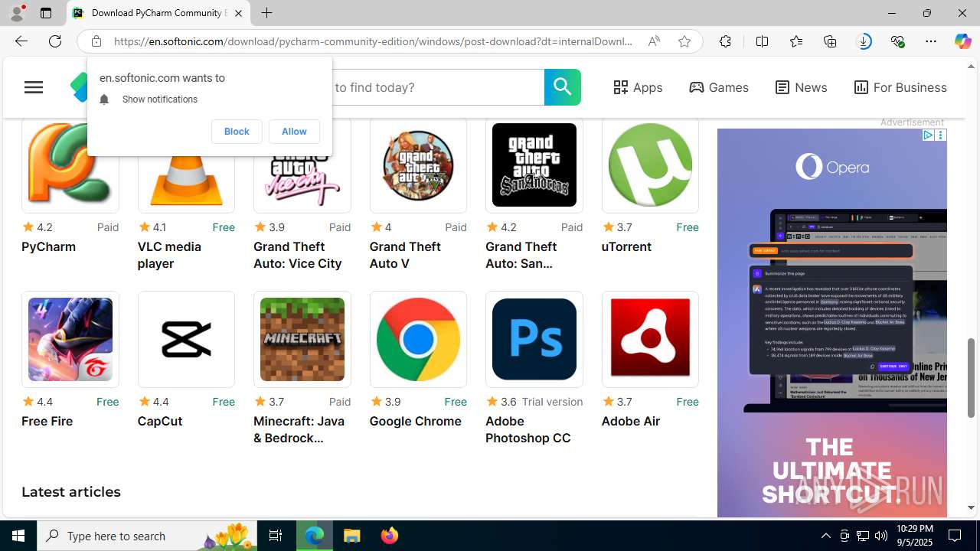Screen dimensions: 980x551
Task: Open Edge Settings and more menu
Action: point(931,41)
